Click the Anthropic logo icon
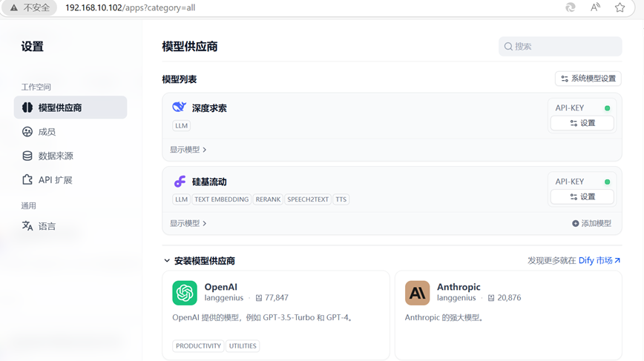The width and height of the screenshot is (644, 361). pos(417,293)
